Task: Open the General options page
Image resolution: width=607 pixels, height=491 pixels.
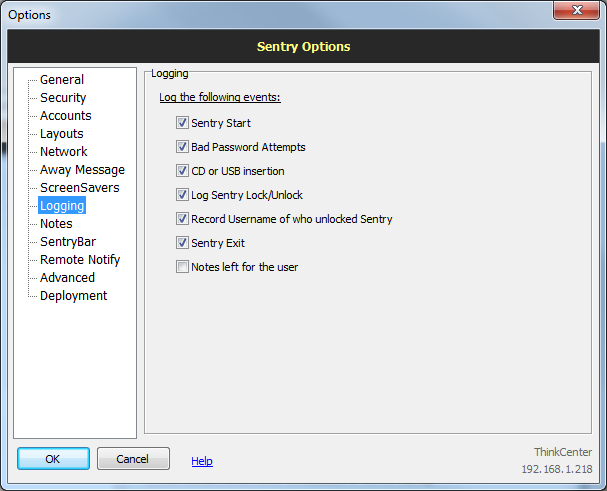Action: (x=62, y=80)
